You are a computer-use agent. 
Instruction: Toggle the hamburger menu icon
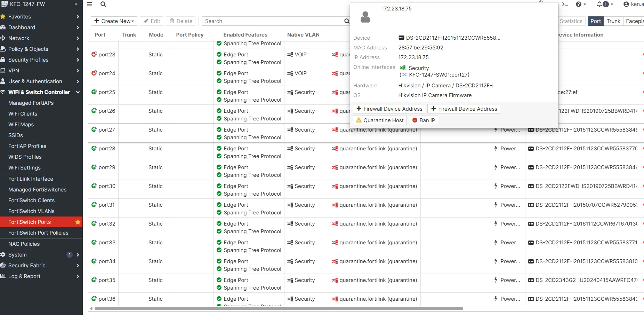(90, 4)
